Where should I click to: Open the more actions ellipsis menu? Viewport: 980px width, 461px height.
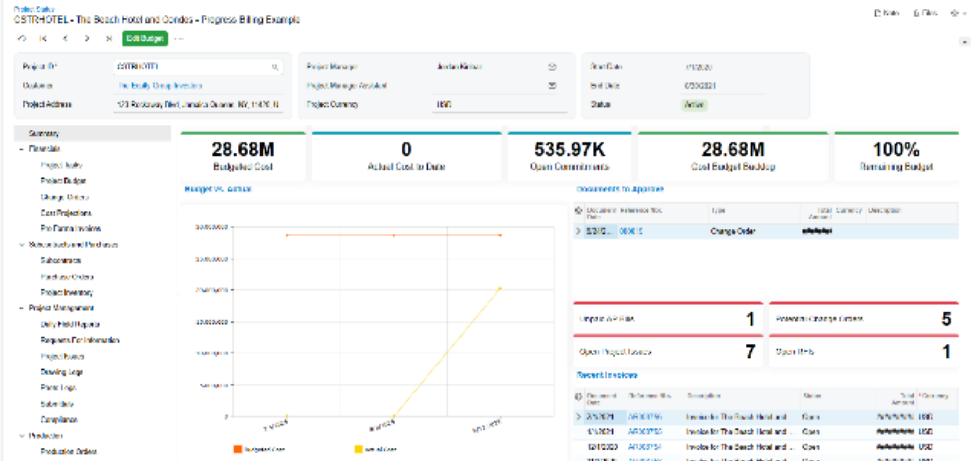coord(179,38)
